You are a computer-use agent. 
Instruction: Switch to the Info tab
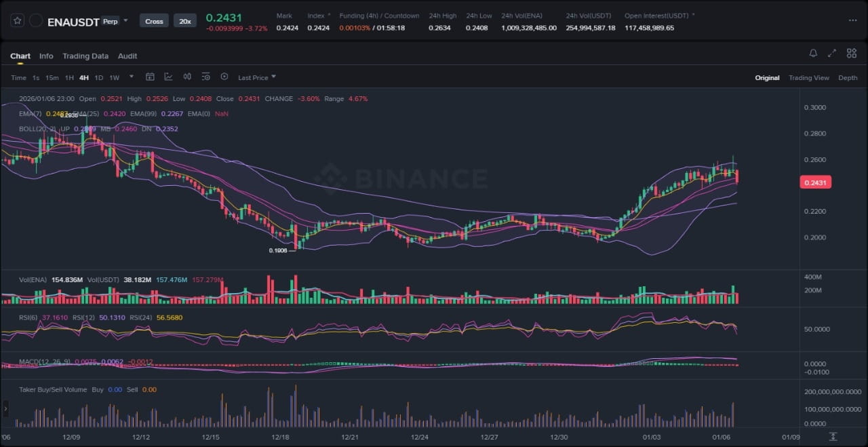46,56
